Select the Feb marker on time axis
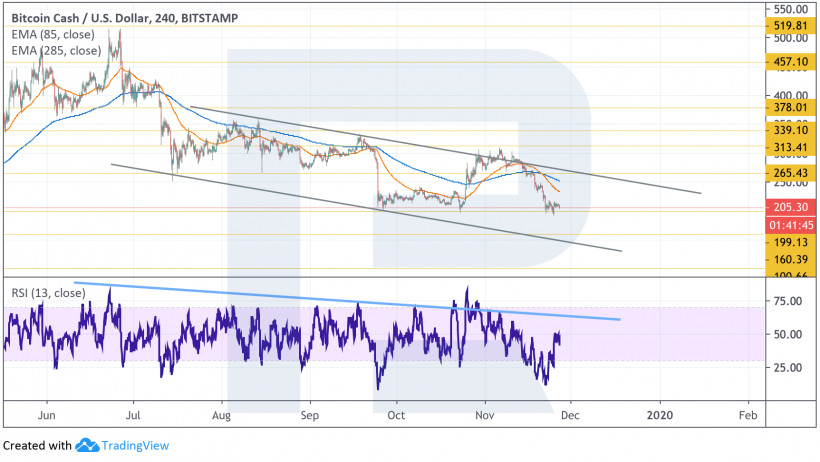 pos(746,412)
